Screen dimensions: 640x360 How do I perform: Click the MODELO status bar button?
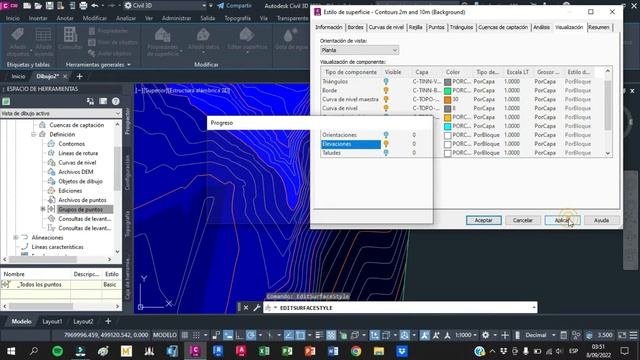[164, 336]
